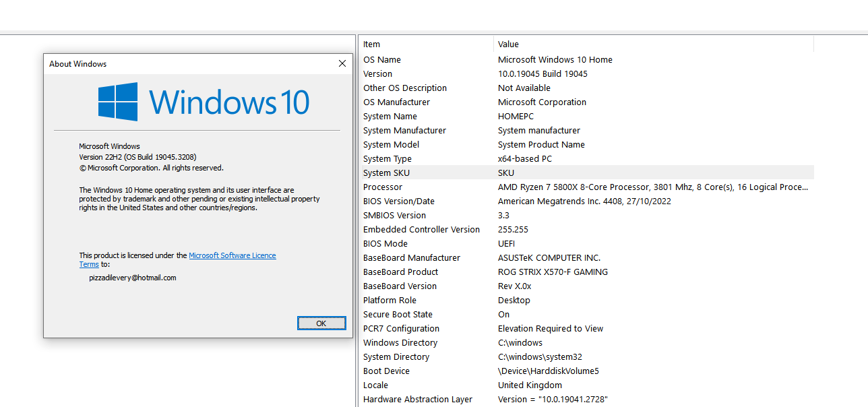Select the Hardware Abstraction Layer row
868x407 pixels.
click(586, 400)
